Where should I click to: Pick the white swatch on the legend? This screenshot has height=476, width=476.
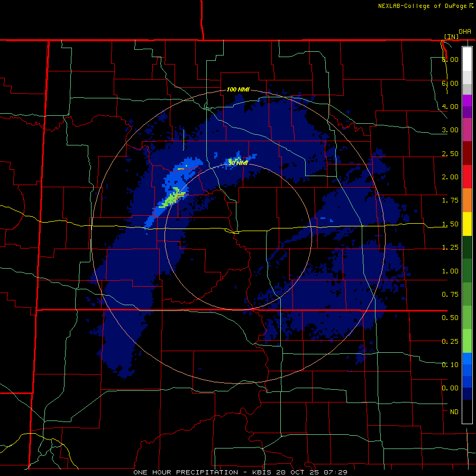coord(467,59)
